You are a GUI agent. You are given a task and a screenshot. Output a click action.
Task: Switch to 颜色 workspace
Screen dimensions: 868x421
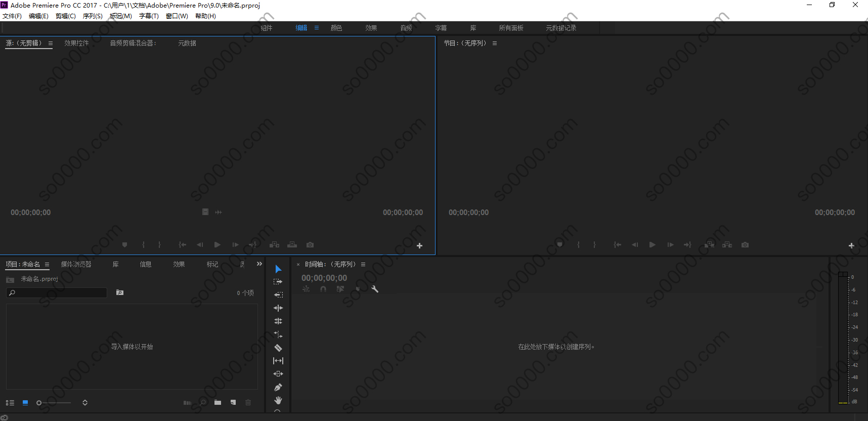coord(336,28)
